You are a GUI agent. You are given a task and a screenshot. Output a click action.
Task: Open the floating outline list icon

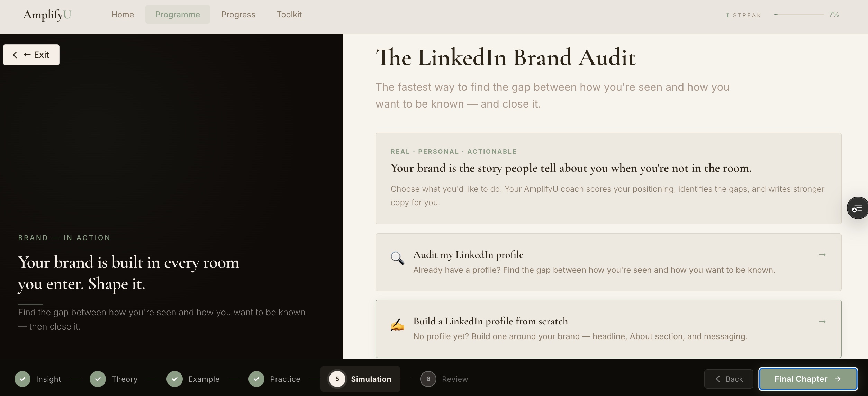[x=857, y=208]
